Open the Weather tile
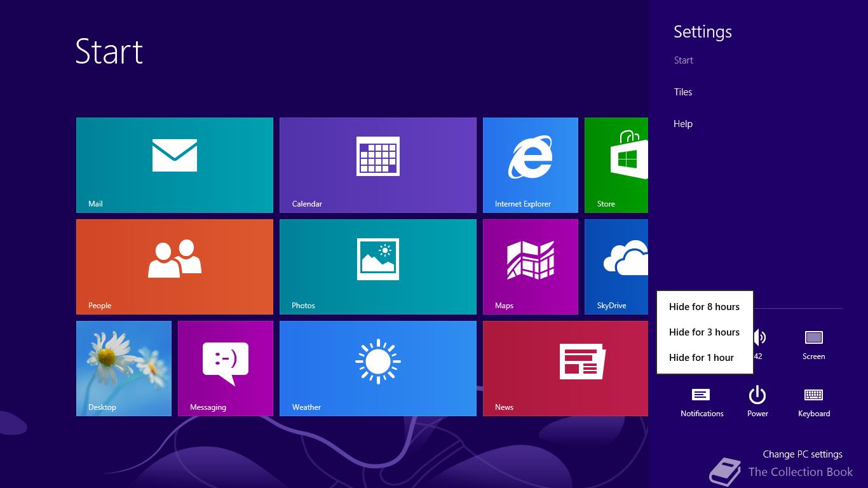The width and height of the screenshot is (868, 488). [x=378, y=369]
